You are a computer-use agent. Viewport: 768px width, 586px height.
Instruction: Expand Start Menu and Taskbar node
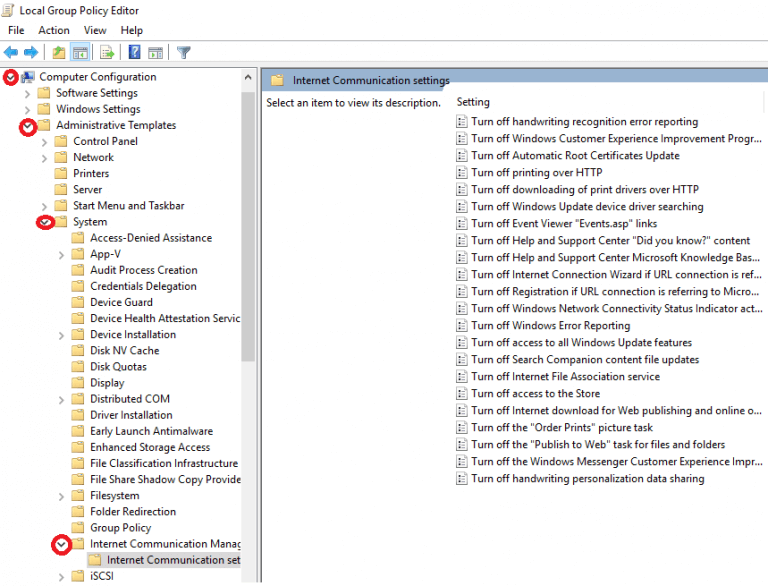point(45,206)
